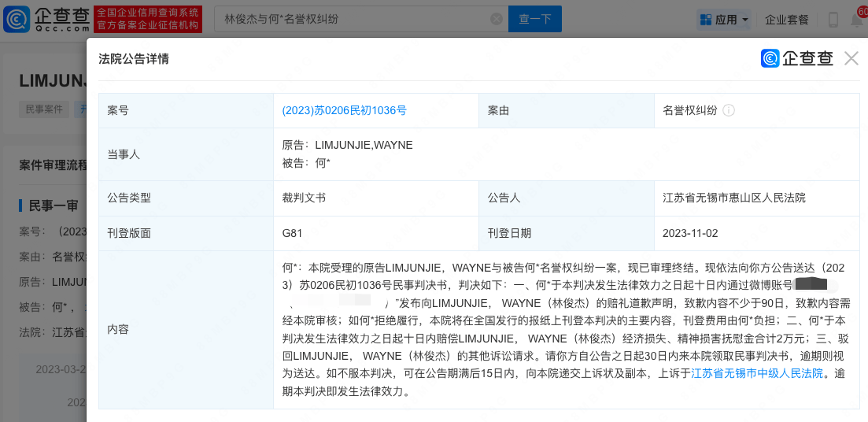Clear the search box text

tap(497, 19)
